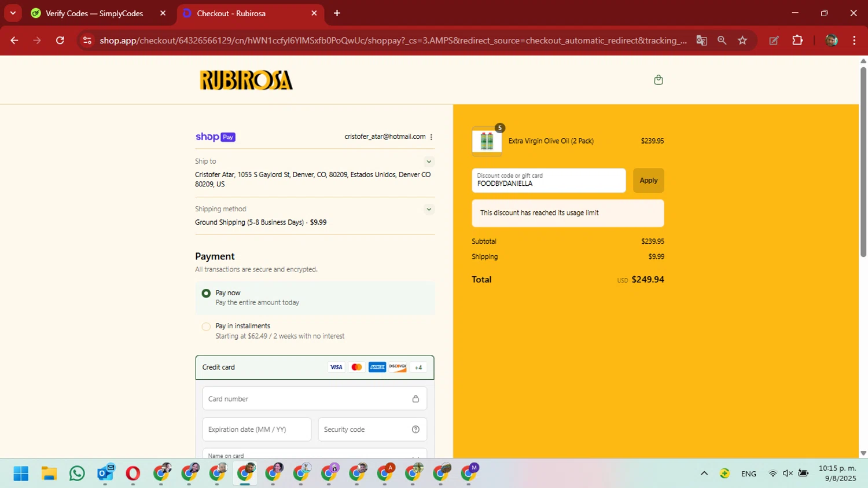
Task: Click the Visa card icon
Action: click(336, 367)
